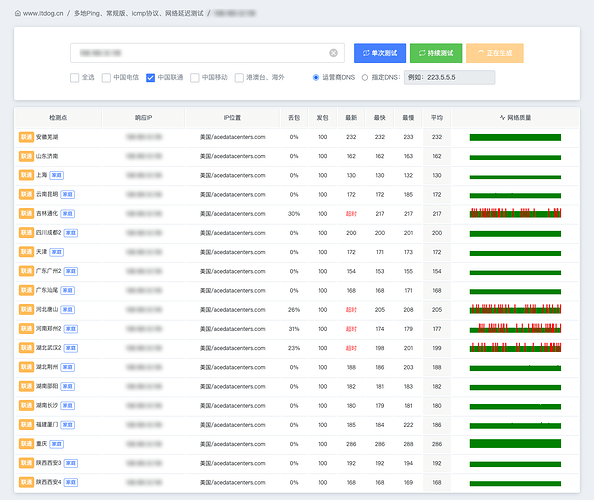Check the 全选 checkbox
This screenshot has width=594, height=500.
tap(75, 78)
